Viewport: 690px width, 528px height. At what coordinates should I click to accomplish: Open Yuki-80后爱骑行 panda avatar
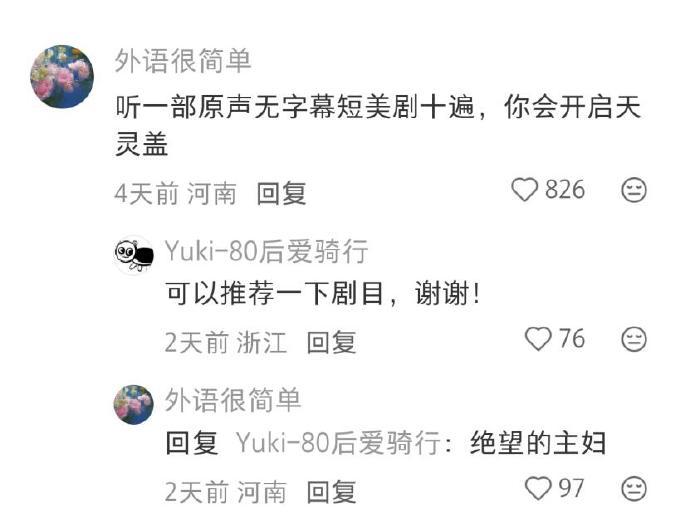pos(134,255)
